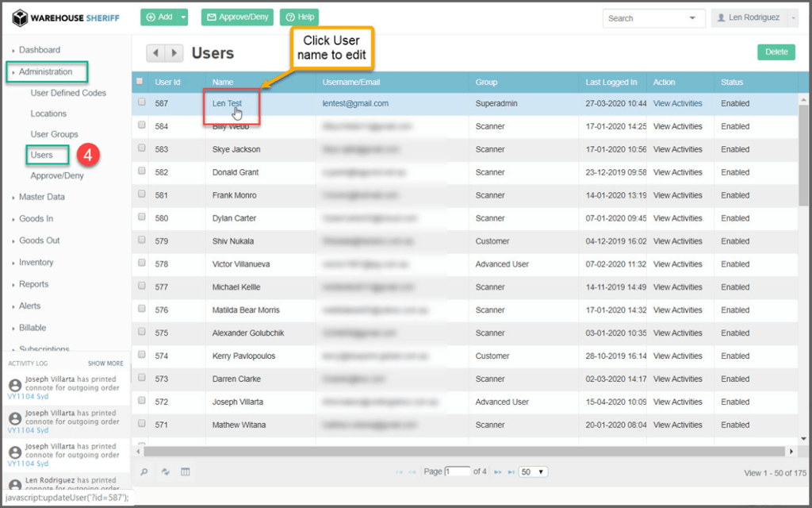Go to the next page of users
812x508 pixels.
498,472
